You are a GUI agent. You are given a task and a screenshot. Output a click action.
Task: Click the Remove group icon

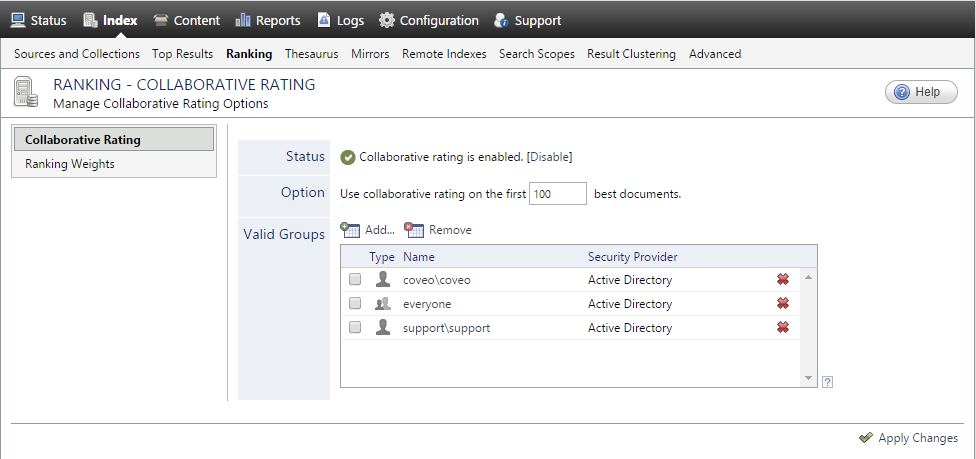[x=414, y=230]
